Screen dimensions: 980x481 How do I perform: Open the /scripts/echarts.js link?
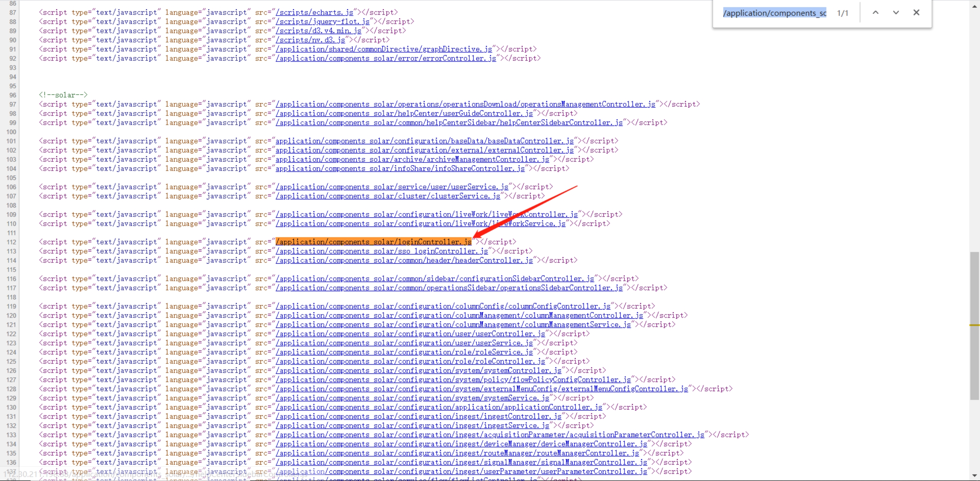314,12
